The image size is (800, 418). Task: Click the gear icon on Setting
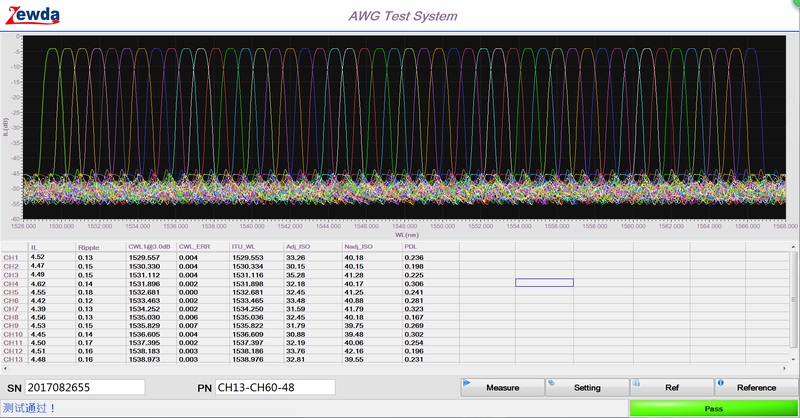[551, 382]
